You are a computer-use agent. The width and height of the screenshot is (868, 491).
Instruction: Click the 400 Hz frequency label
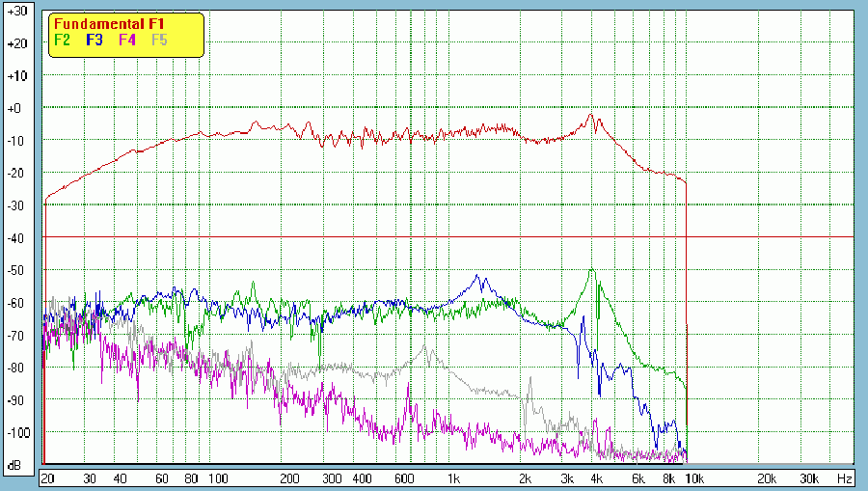pos(362,478)
